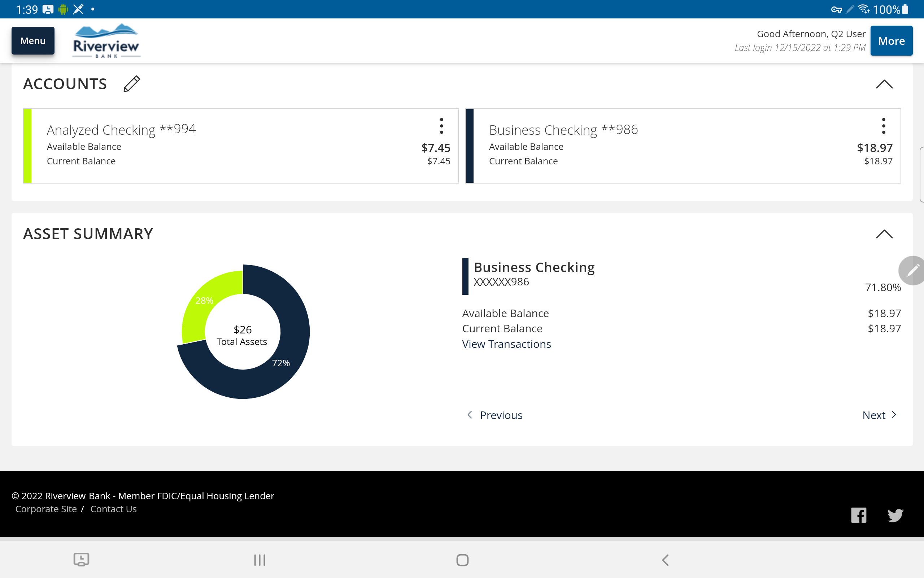Tap the VPN key status icon
The width and height of the screenshot is (924, 578).
pyautogui.click(x=837, y=9)
